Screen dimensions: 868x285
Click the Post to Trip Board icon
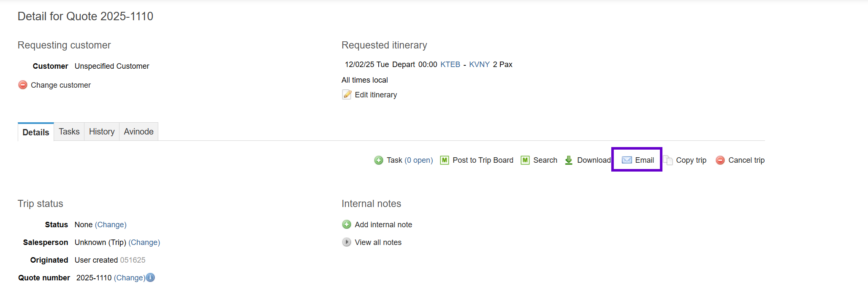tap(445, 160)
